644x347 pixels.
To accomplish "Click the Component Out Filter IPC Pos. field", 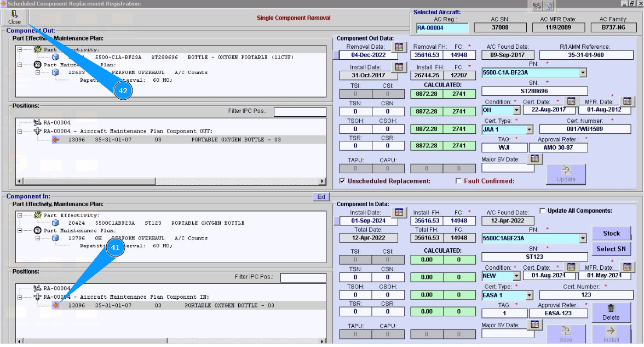I will pos(300,112).
